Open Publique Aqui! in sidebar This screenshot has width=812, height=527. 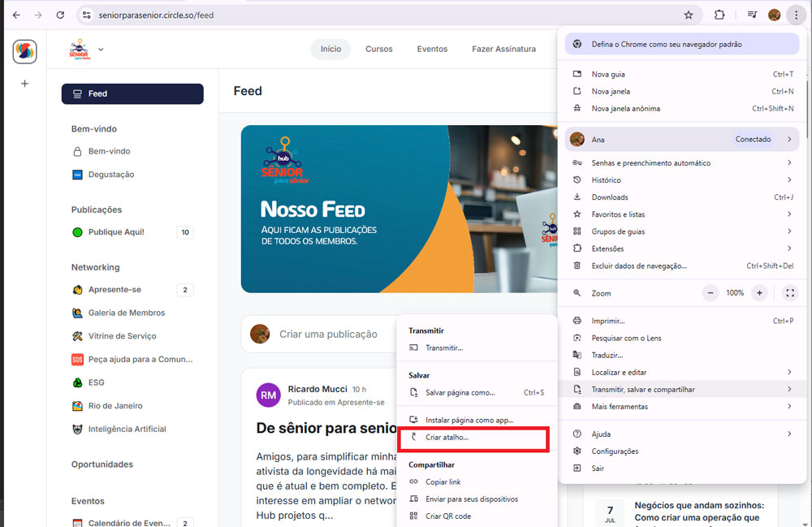(132, 232)
